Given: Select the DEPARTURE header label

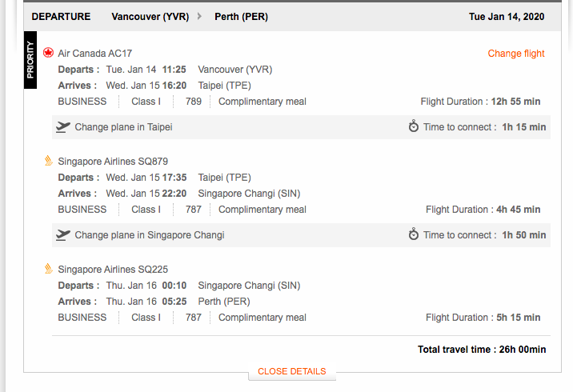Looking at the screenshot, I should 61,17.
